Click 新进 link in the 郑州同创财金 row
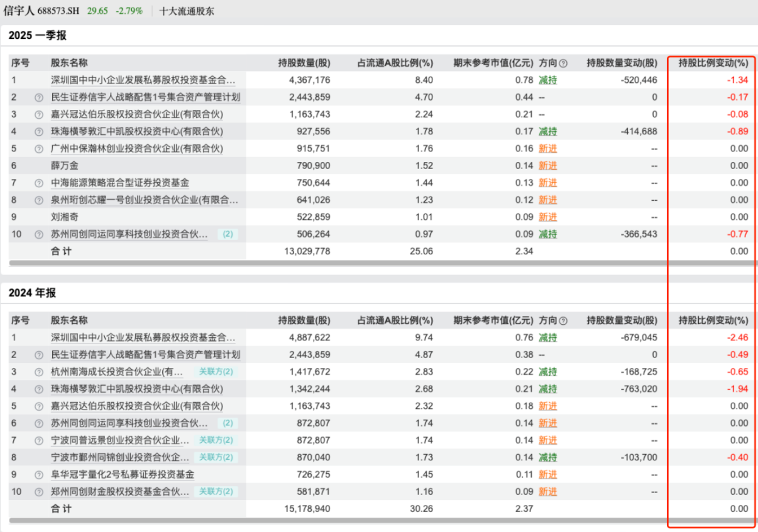 (x=547, y=492)
